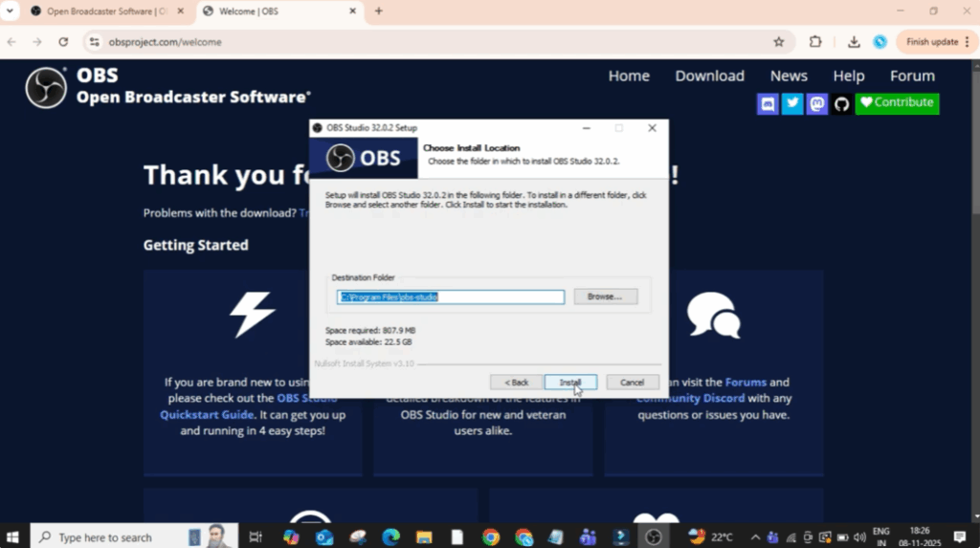Open Microsoft Edge from taskbar
Image resolution: width=980 pixels, height=548 pixels.
click(x=390, y=537)
